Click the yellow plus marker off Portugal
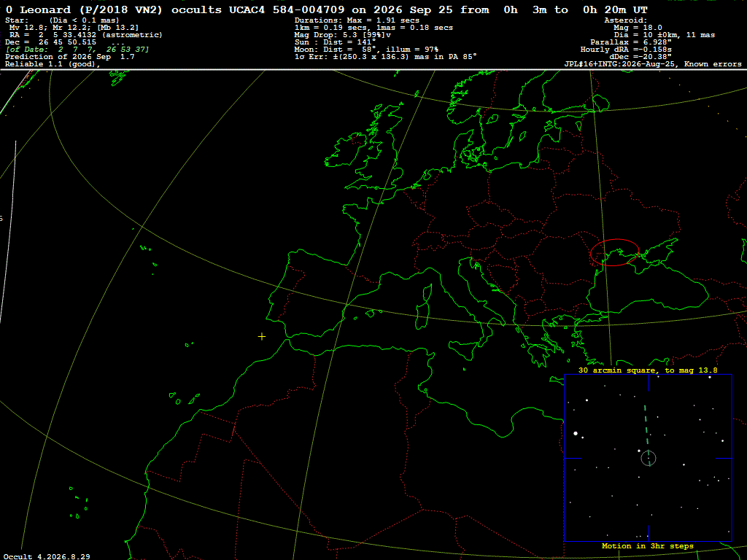This screenshot has height=560, width=747. click(262, 337)
